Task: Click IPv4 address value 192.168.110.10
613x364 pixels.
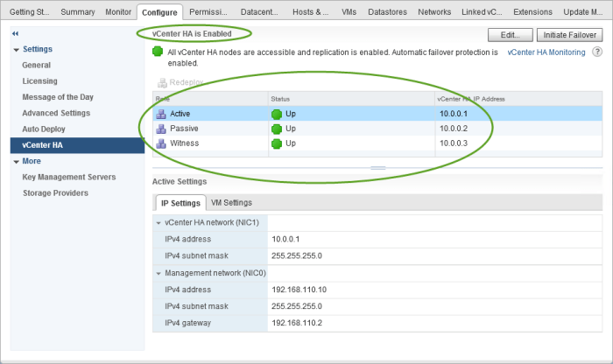Action: 299,290
